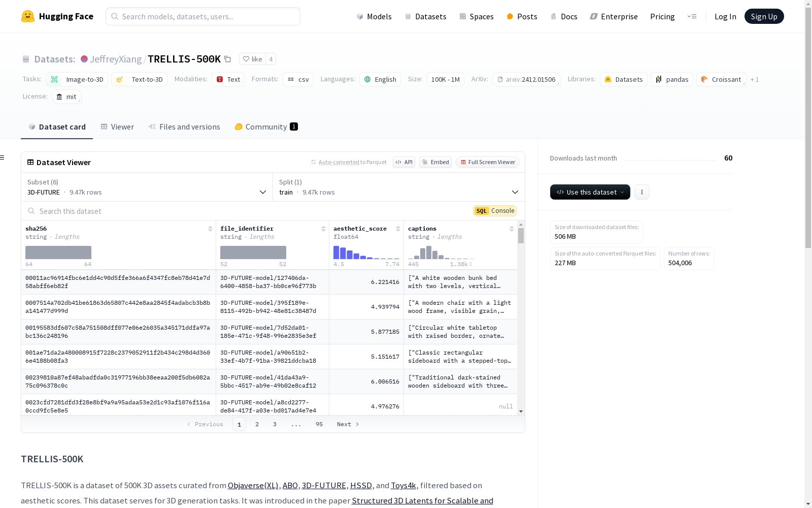Click the sha256 lengths histogram bar
Screen dimensions: 812x508
[x=58, y=252]
